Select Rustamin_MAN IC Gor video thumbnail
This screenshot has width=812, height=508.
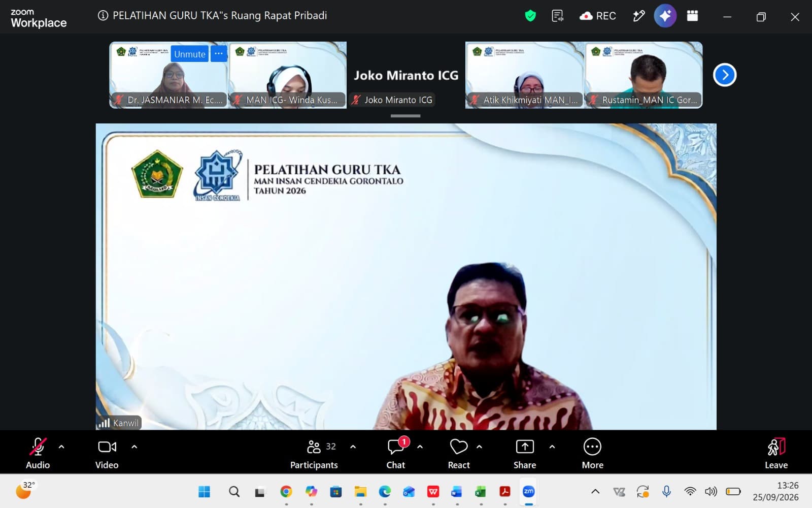pyautogui.click(x=644, y=75)
